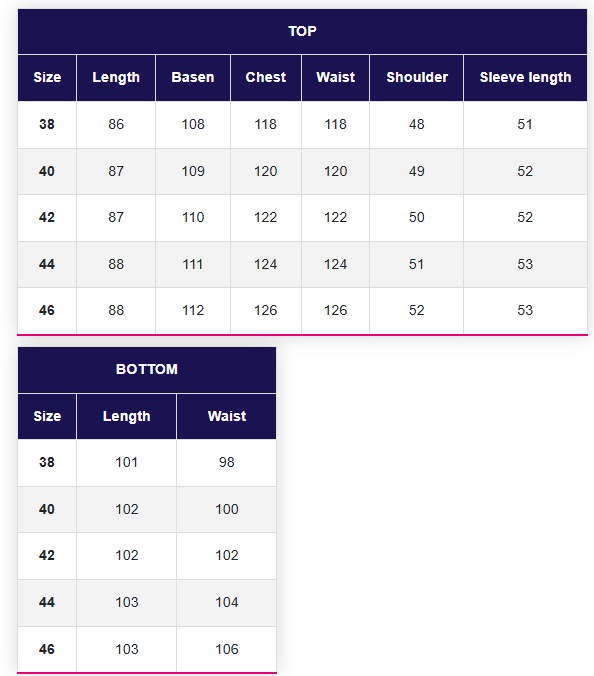This screenshot has height=676, width=594.
Task: Select size 46 row in BOTTOM table
Action: pos(147,649)
